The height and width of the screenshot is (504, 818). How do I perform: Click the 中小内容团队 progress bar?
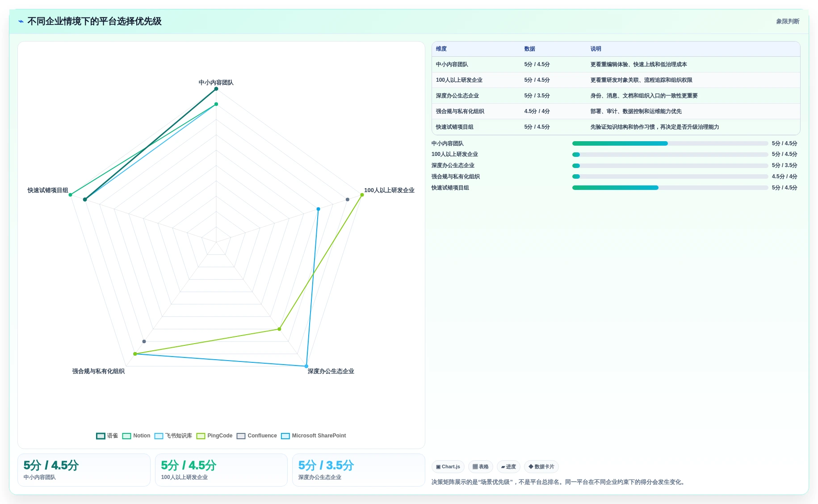(x=670, y=143)
